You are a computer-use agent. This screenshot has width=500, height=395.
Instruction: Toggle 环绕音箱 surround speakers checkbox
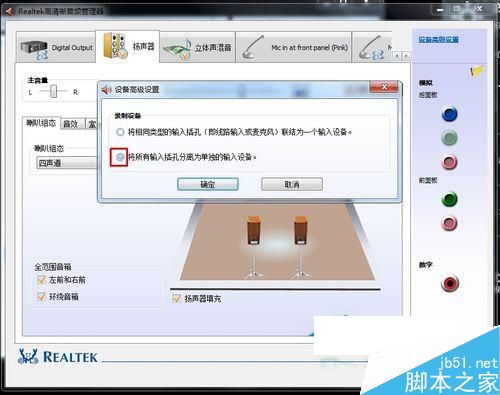coord(41,296)
